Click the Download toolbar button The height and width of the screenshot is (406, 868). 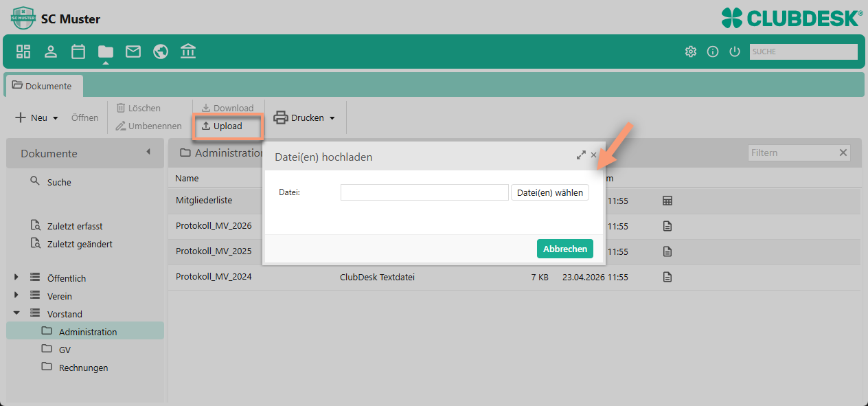tap(227, 108)
